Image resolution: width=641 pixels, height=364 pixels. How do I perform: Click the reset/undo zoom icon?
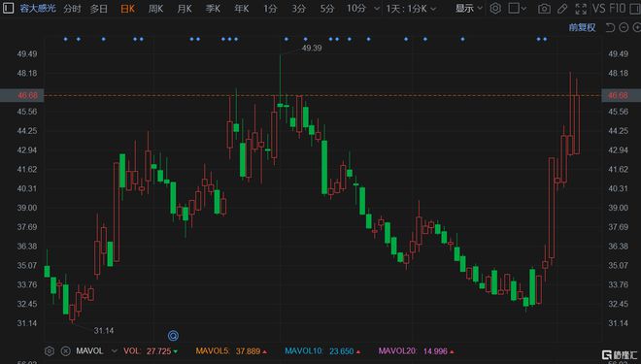[610, 27]
